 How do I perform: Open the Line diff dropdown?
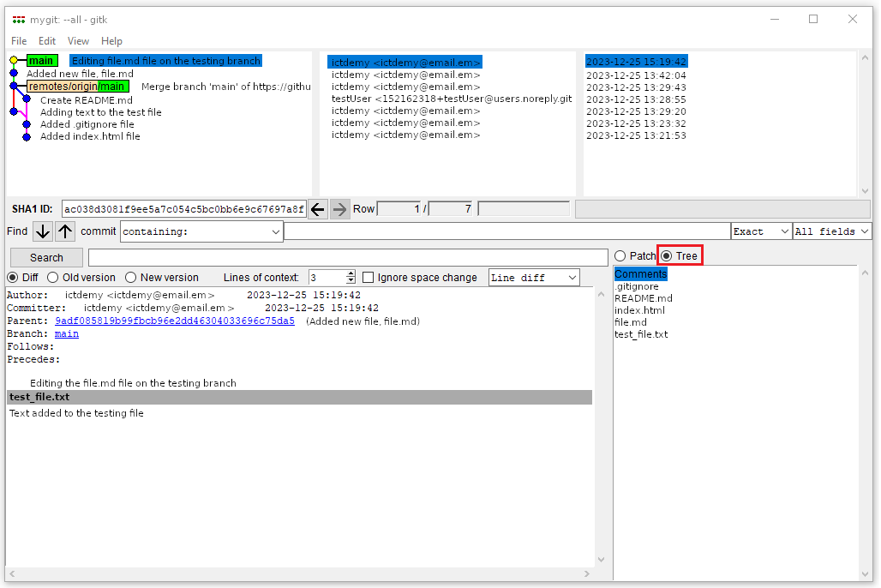click(x=533, y=278)
